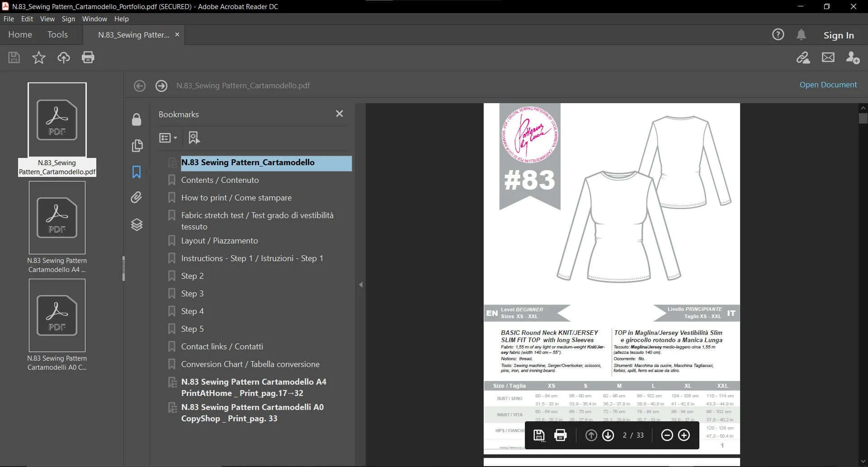Screen dimensions: 868x467
Task: Open the Help question mark icon
Action: pos(778,34)
